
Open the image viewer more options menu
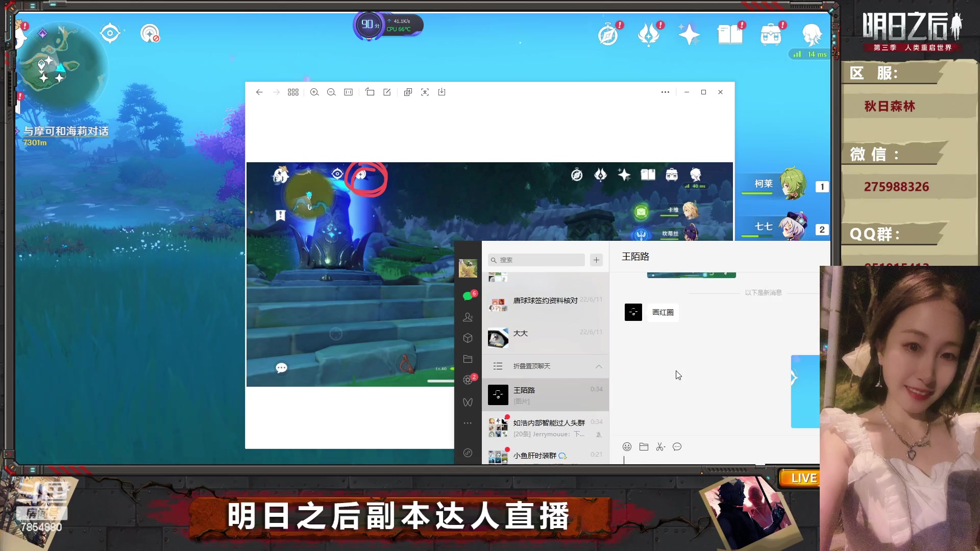click(x=665, y=92)
